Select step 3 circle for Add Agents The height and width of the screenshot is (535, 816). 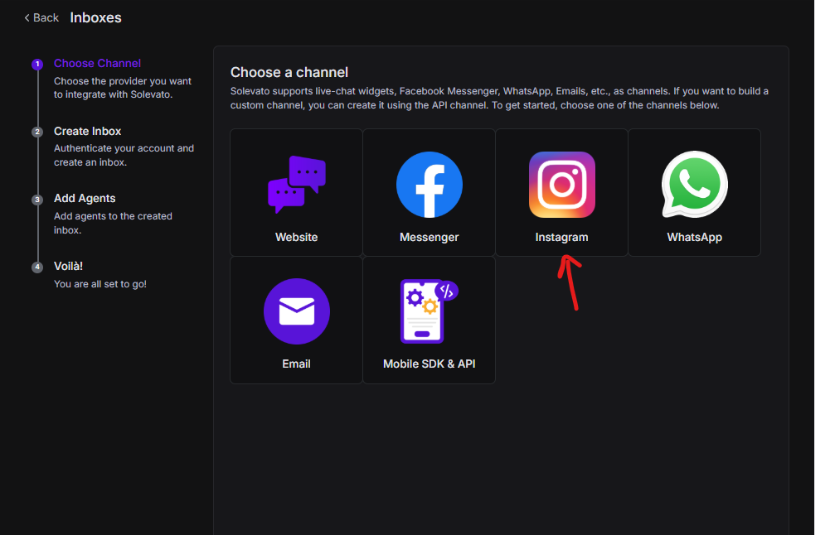click(x=37, y=199)
